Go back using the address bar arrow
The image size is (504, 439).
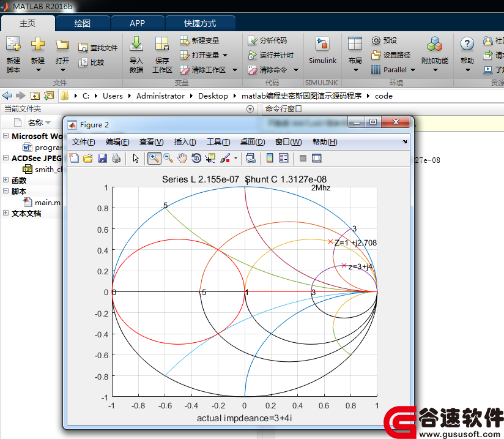click(7, 96)
